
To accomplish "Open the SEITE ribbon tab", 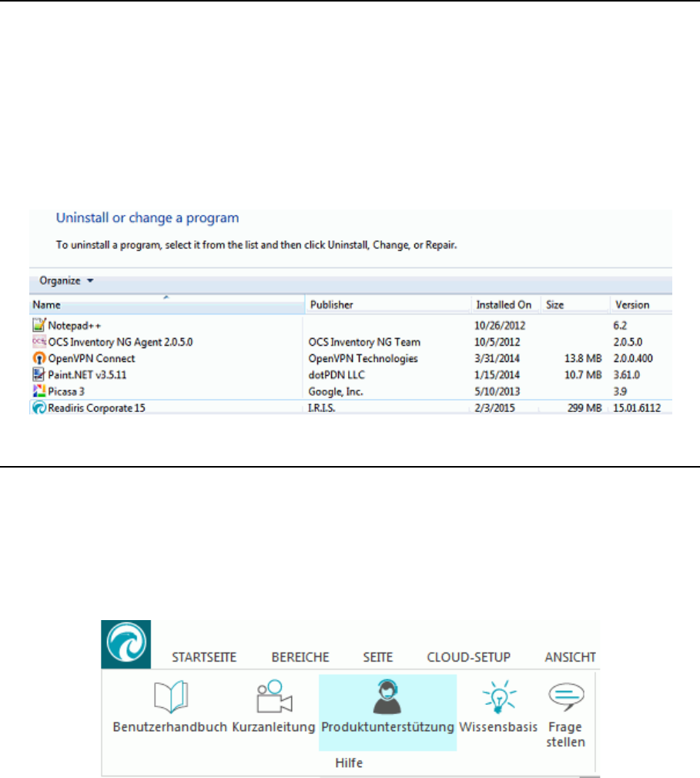I will click(377, 657).
